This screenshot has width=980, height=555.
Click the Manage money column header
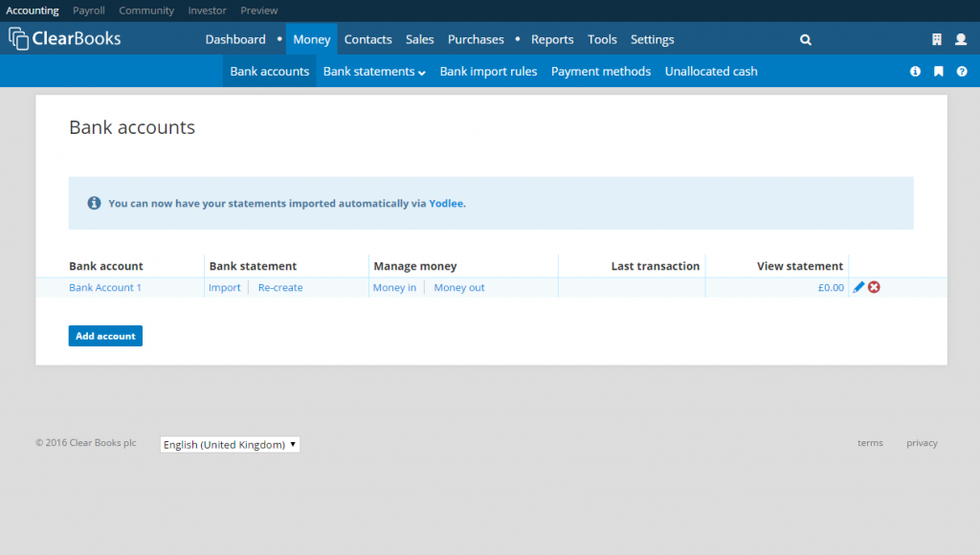pos(415,266)
